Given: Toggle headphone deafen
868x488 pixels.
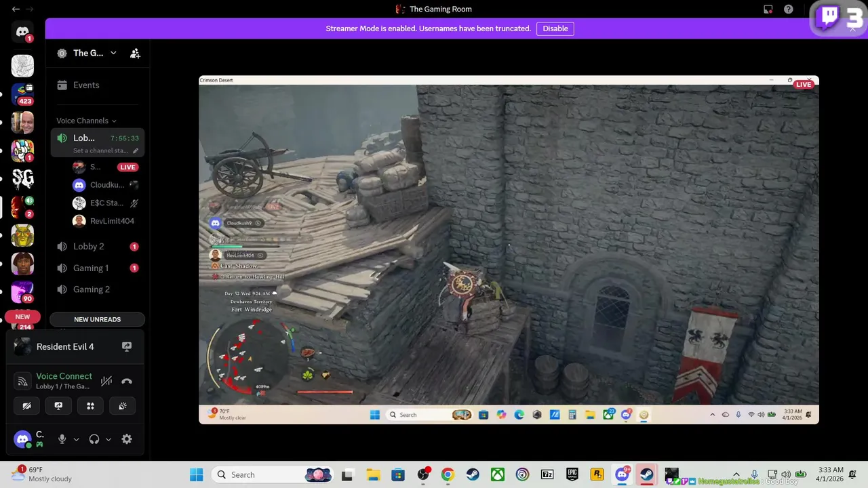Looking at the screenshot, I should 94,439.
